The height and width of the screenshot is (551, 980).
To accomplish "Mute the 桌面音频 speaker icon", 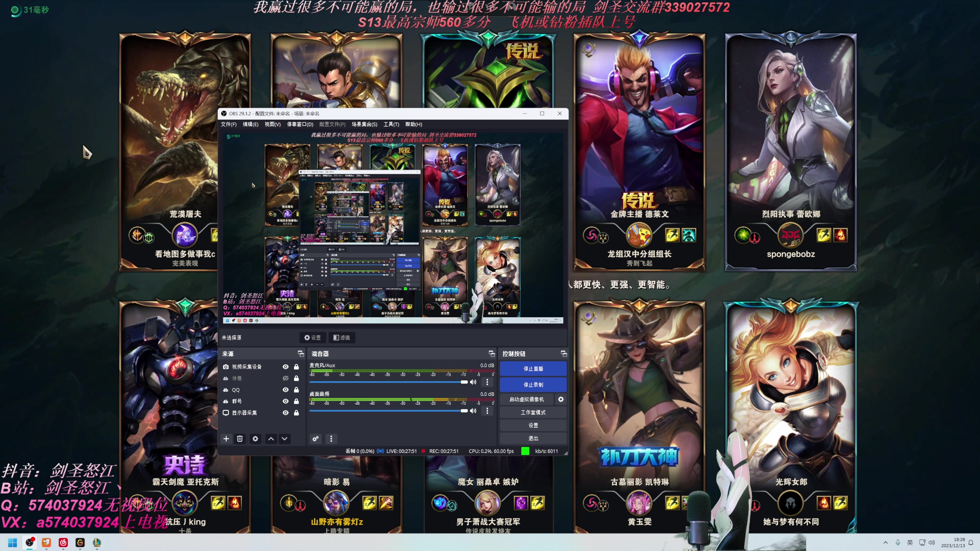I will (x=473, y=411).
